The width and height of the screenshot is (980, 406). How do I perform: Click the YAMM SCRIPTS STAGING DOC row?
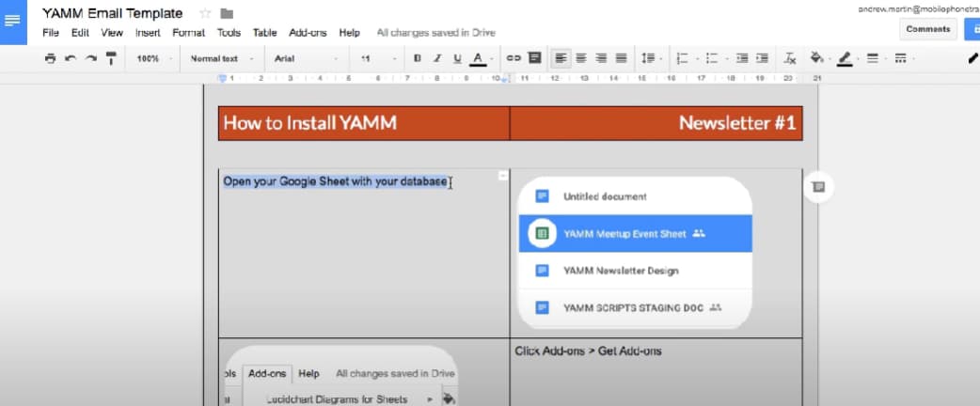click(x=635, y=307)
